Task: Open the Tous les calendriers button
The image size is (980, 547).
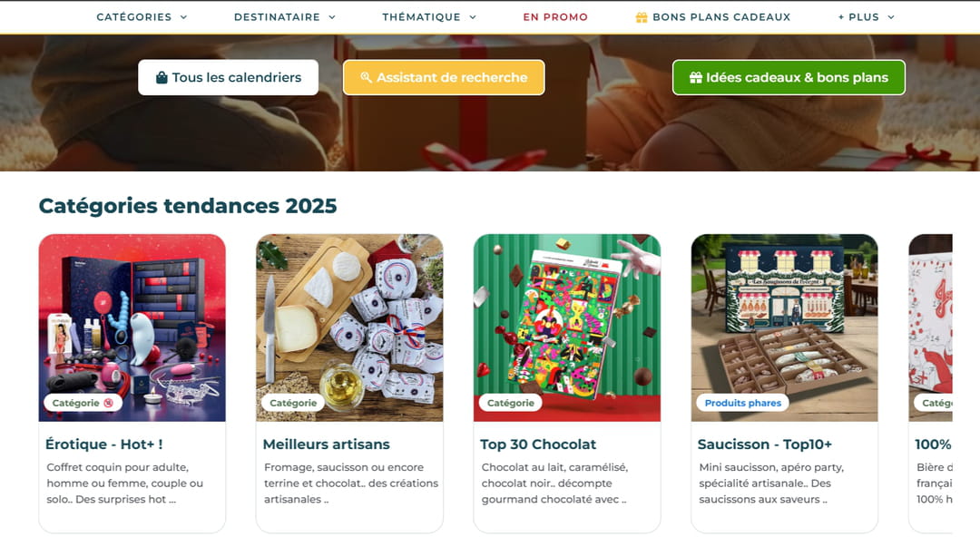Action: pyautogui.click(x=228, y=77)
